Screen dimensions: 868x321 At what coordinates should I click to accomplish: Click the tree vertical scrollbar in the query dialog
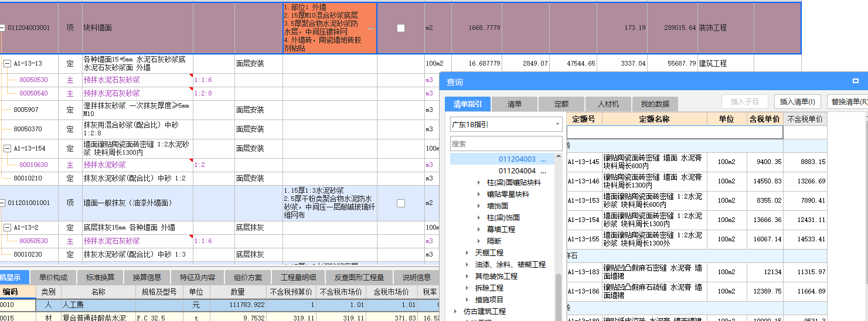[x=558, y=296]
